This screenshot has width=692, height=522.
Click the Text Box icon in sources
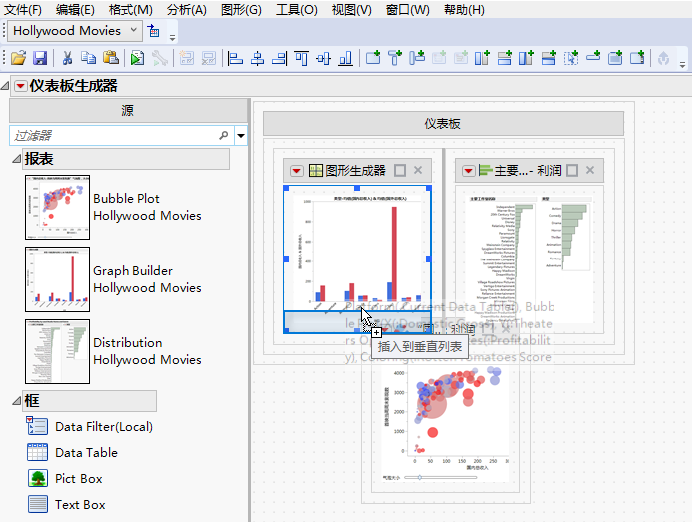pyautogui.click(x=38, y=504)
